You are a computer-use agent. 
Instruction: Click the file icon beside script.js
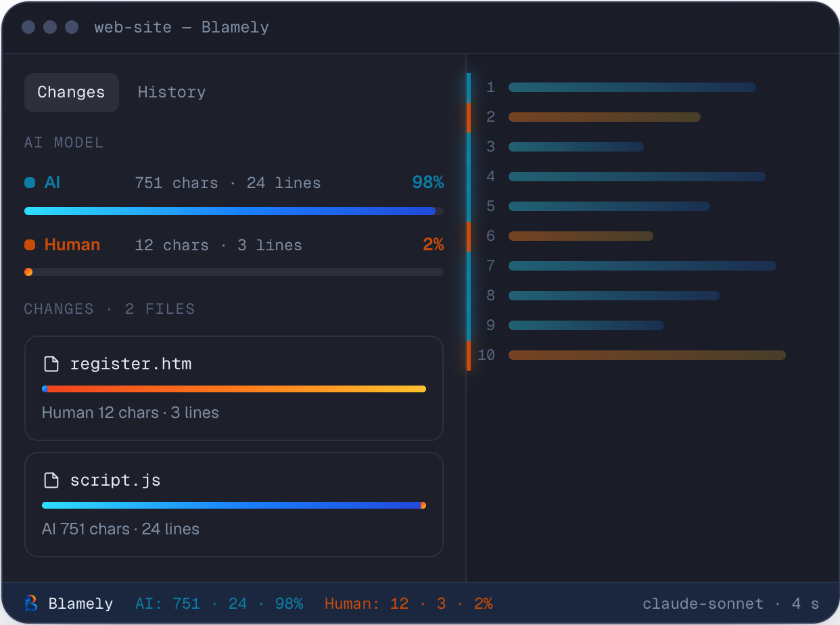click(51, 480)
